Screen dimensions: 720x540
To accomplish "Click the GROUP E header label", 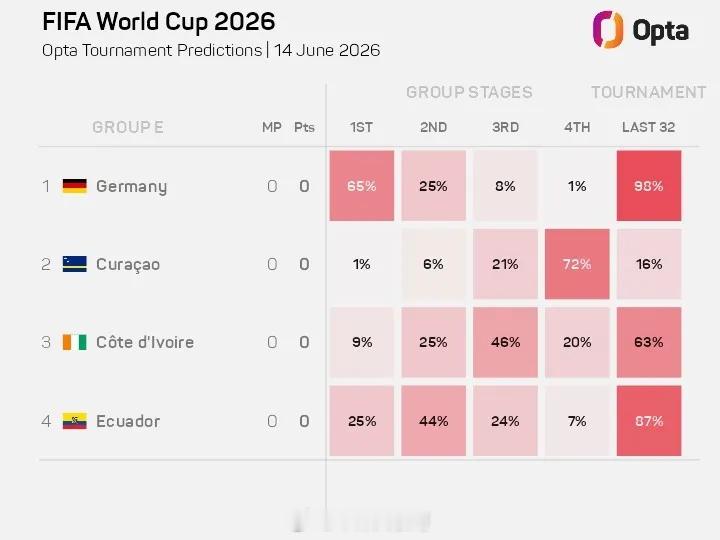I will click(128, 127).
